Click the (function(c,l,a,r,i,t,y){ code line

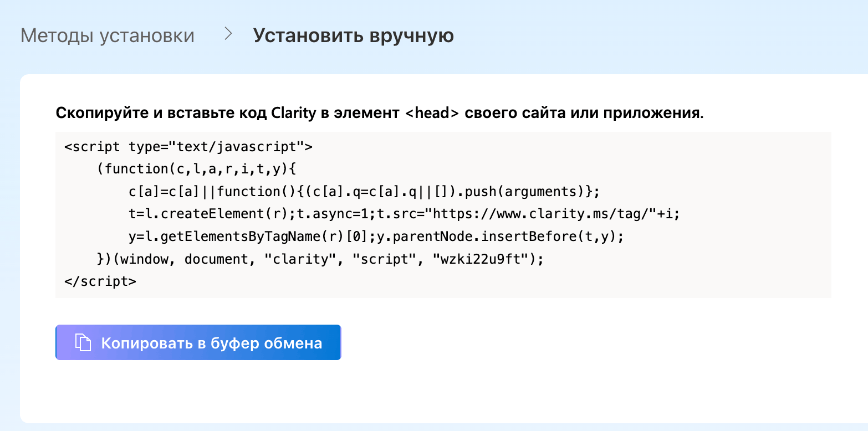[x=197, y=169]
